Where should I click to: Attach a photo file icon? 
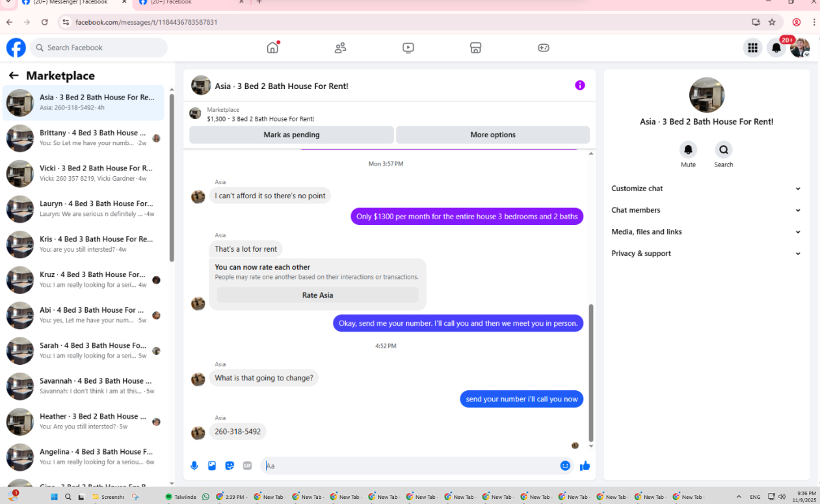point(212,466)
